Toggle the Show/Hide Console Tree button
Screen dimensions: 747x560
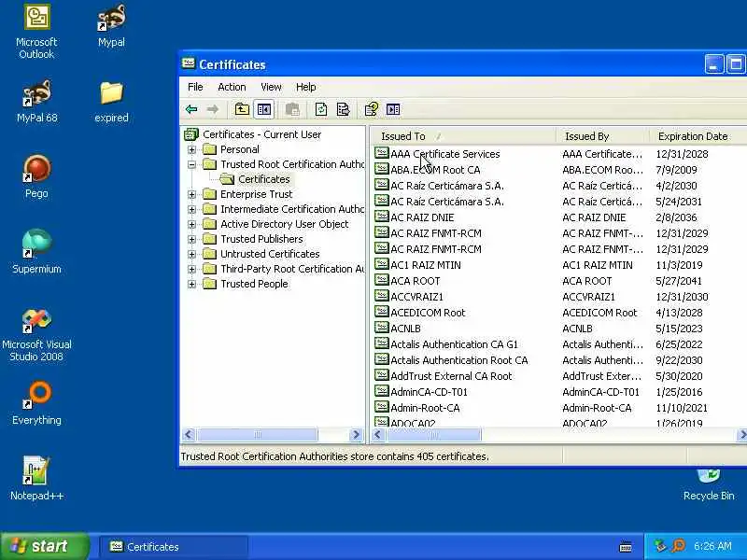click(x=264, y=109)
